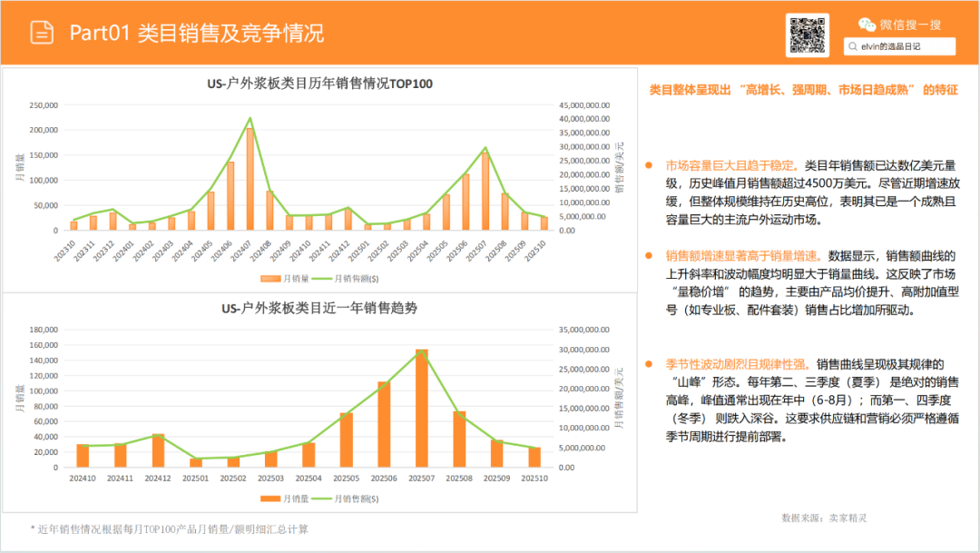Screen dimensions: 980x553
Task: Select the 202407 peak bar in the TOP100 chart
Action: [x=250, y=179]
